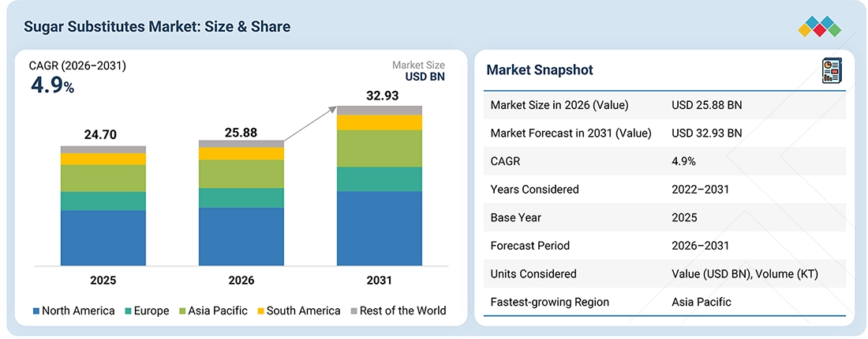Click the 2026 bar's Asia Pacific segment
This screenshot has height=339, width=868.
[x=241, y=174]
